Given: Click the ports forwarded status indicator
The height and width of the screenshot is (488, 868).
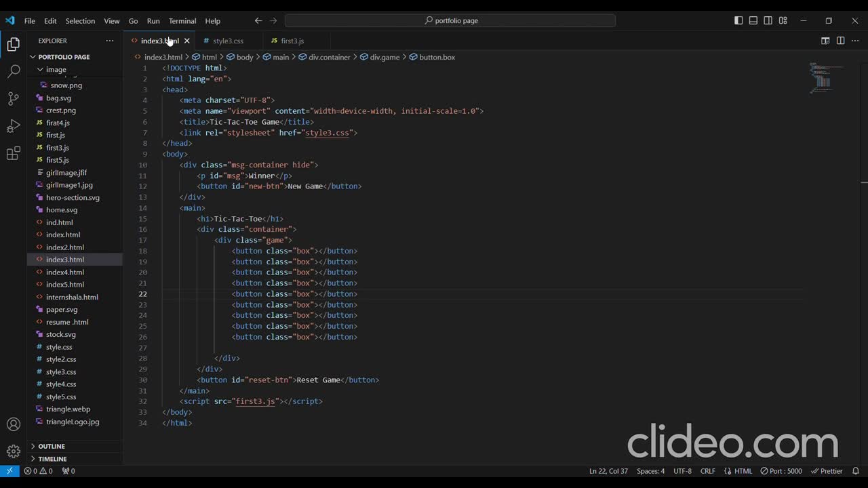Looking at the screenshot, I should click(68, 471).
